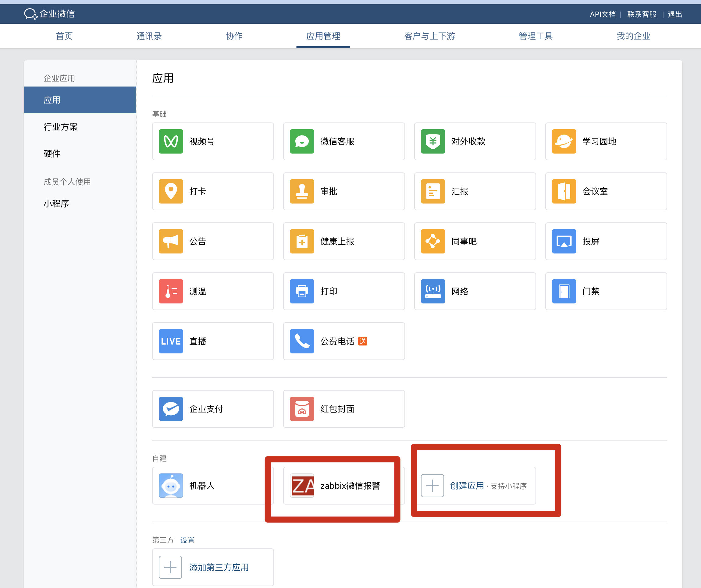This screenshot has height=588, width=701.
Task: Click the 测温 thermometer icon
Action: (171, 291)
